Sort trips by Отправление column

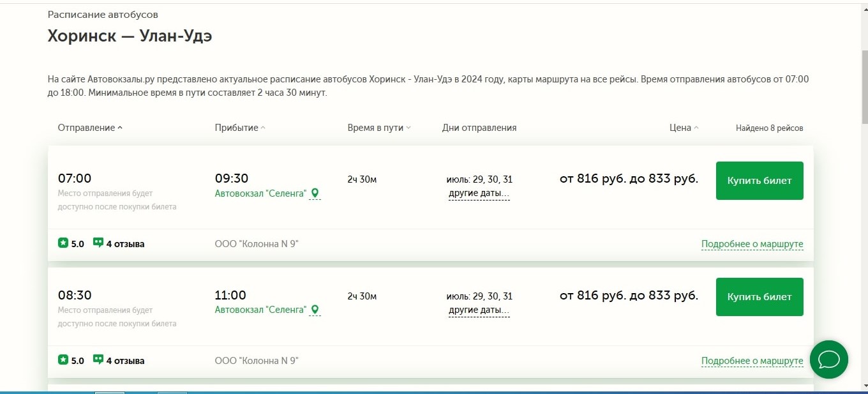[89, 128]
